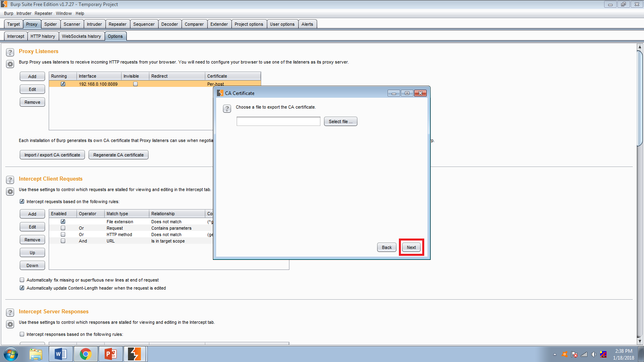Open the network status tray icon
The image size is (644, 362).
click(584, 354)
